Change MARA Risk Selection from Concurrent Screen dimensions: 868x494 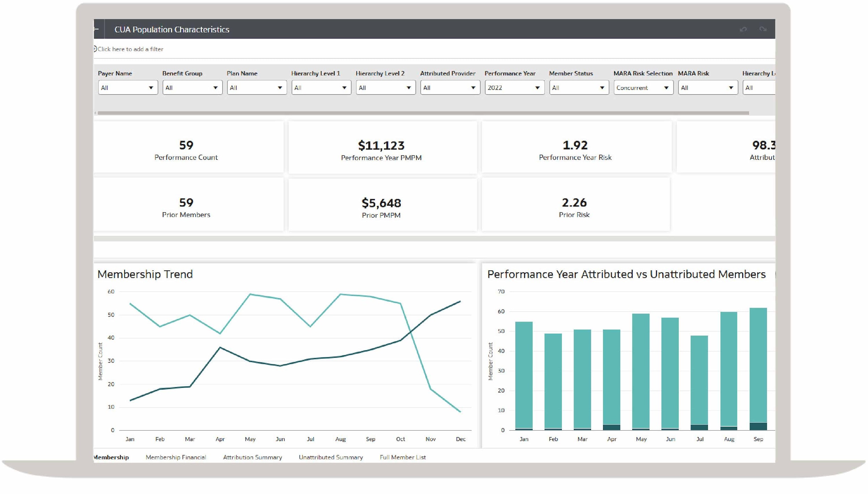643,88
